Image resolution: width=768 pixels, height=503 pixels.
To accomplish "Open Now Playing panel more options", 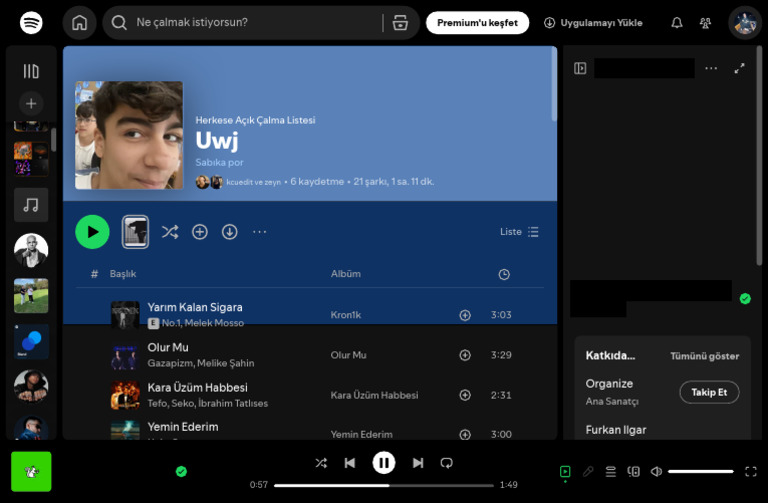I will pos(711,68).
